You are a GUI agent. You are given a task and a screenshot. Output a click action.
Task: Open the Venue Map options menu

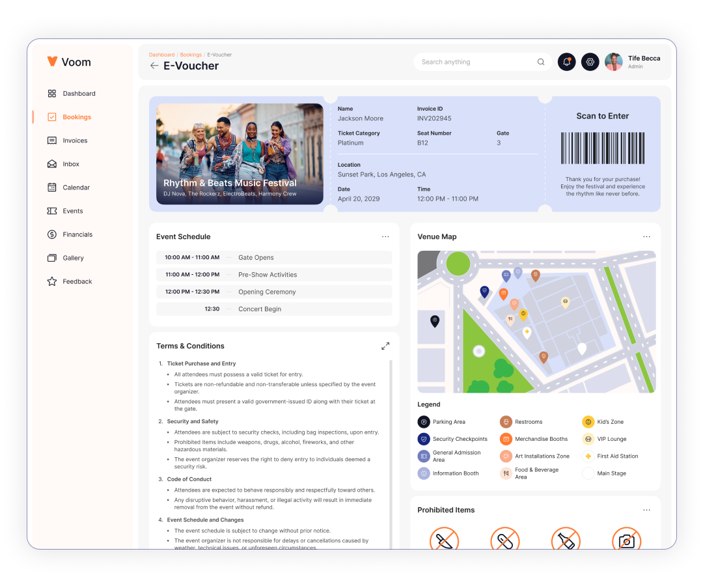point(646,236)
